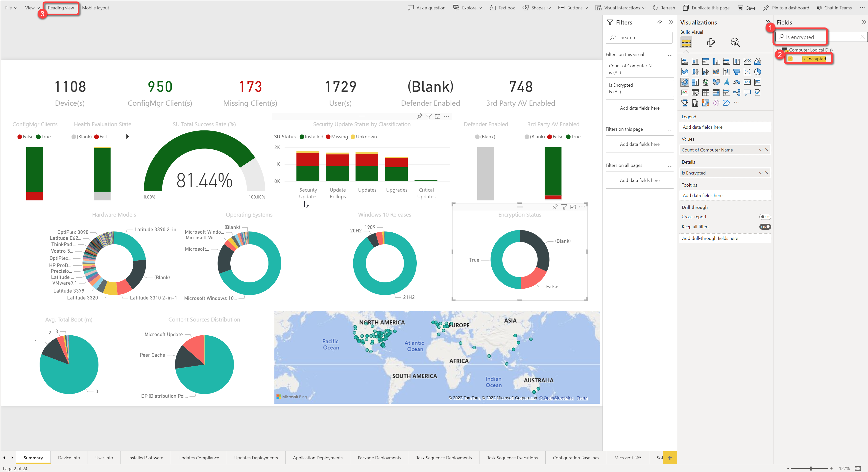Turn on the Cross-report toggle

click(765, 217)
